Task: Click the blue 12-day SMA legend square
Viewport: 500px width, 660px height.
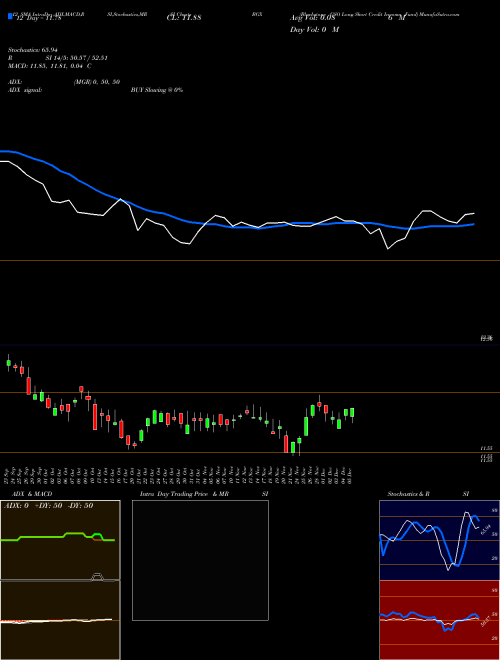Action: pyautogui.click(x=11, y=16)
